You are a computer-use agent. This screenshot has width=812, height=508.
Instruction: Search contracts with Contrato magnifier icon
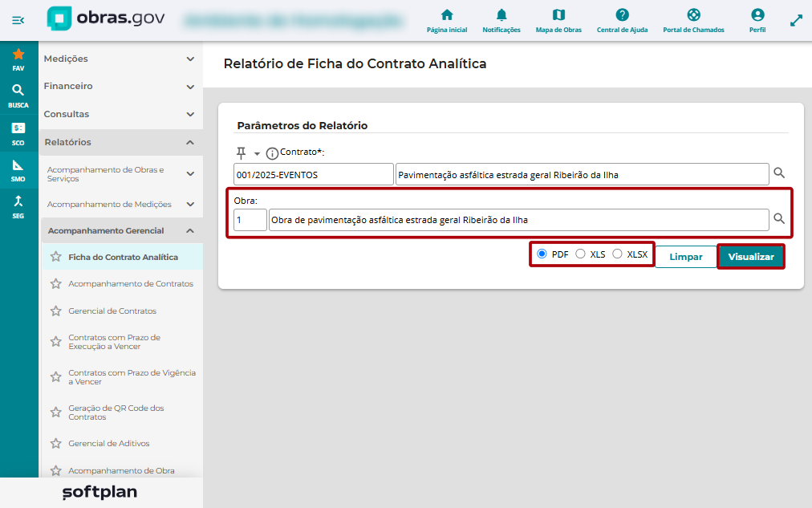779,173
